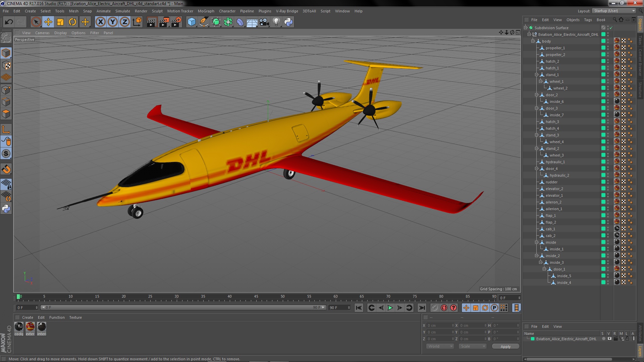Click the coordinate system toggle icon
The width and height of the screenshot is (644, 362).
[137, 22]
